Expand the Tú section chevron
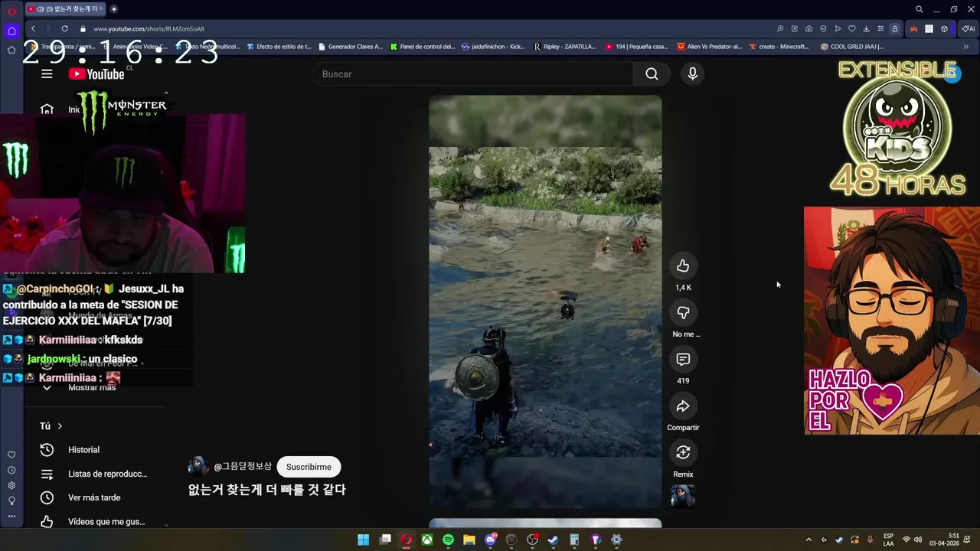The height and width of the screenshot is (551, 980). click(x=60, y=425)
